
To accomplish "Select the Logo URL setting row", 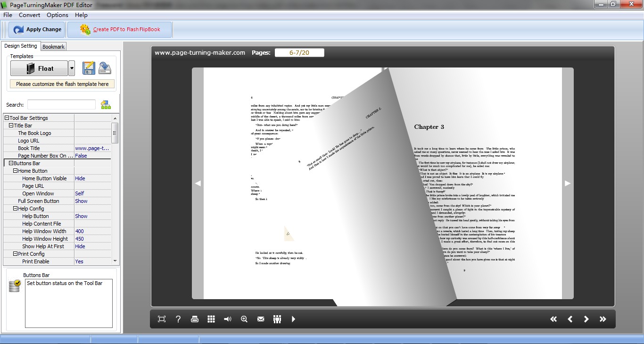I will click(x=58, y=141).
